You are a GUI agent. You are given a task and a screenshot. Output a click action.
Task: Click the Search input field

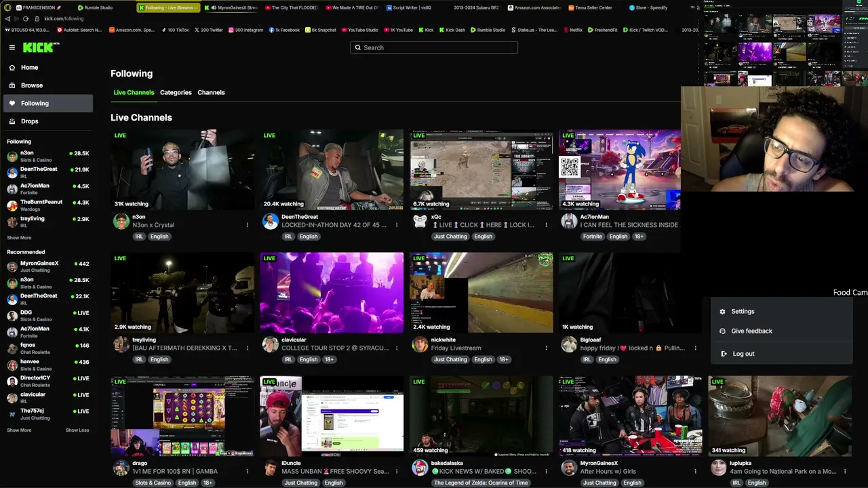pyautogui.click(x=434, y=47)
